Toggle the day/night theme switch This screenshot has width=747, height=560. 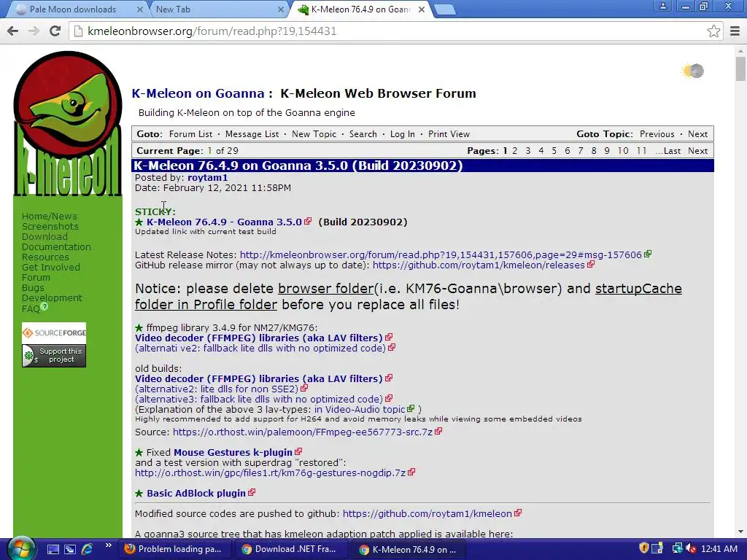(x=693, y=71)
